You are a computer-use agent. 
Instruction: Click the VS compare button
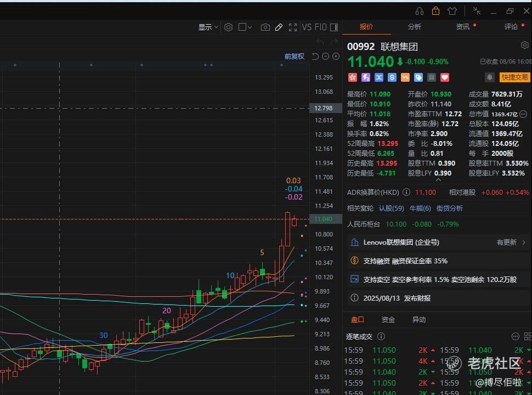307,27
